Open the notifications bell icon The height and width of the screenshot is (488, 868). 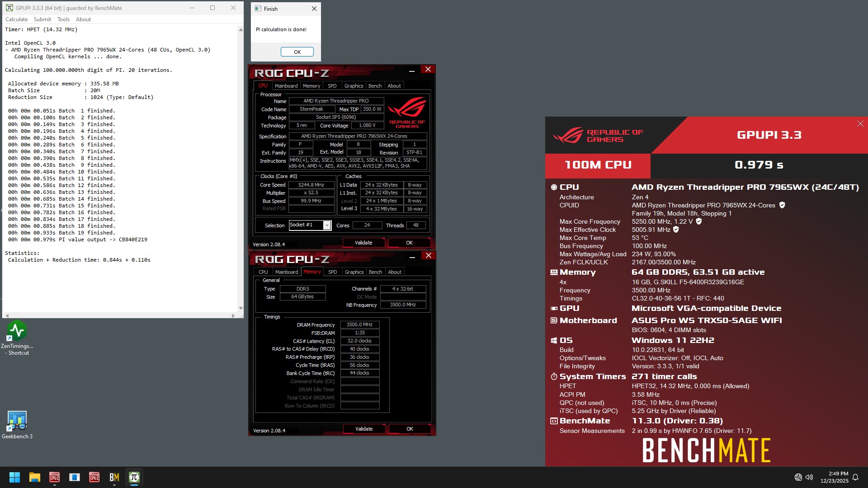(855, 477)
